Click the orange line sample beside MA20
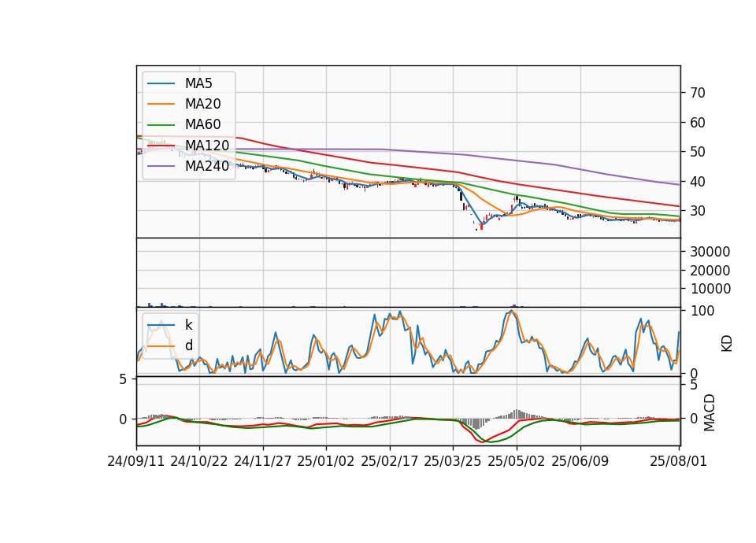 click(x=161, y=104)
